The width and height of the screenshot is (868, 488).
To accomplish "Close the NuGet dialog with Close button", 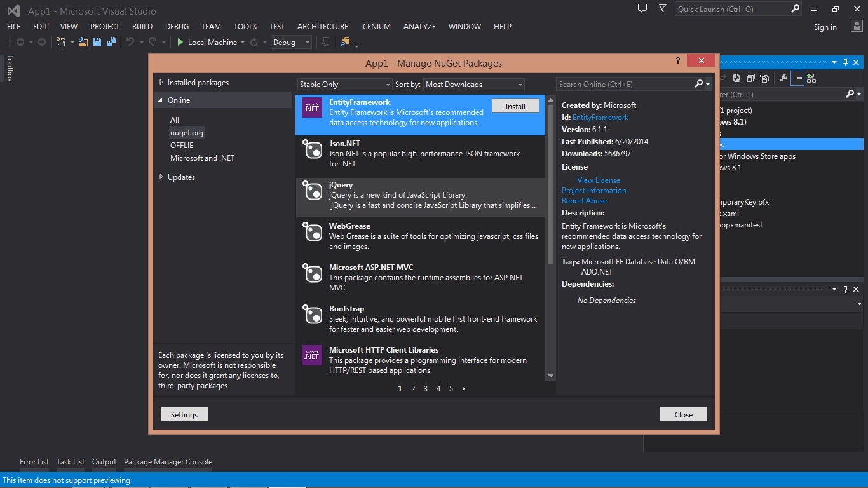I will (x=683, y=414).
